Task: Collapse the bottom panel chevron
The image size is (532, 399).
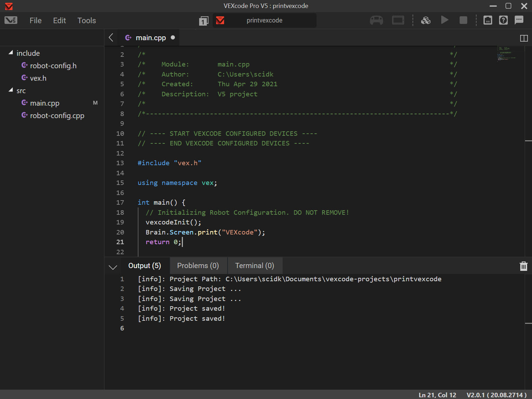Action: [x=113, y=267]
